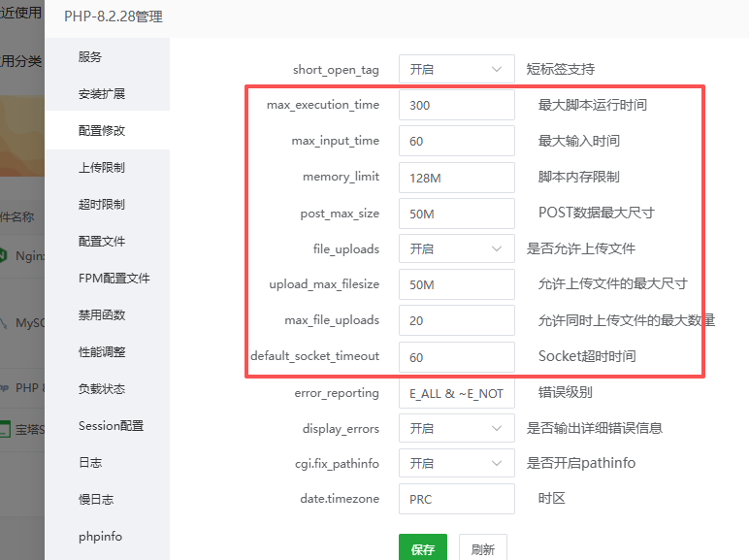Open phpinfo section
The height and width of the screenshot is (560, 749).
pyautogui.click(x=100, y=536)
